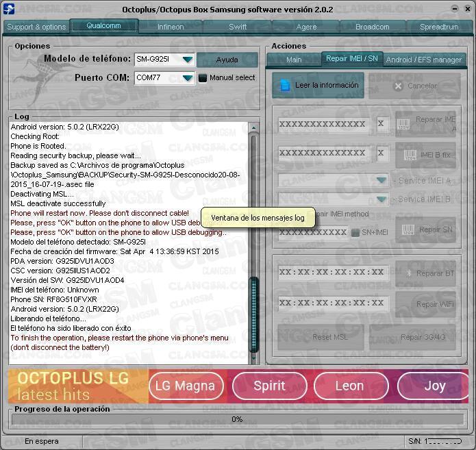Click the IMEI B input field

tap(323, 153)
